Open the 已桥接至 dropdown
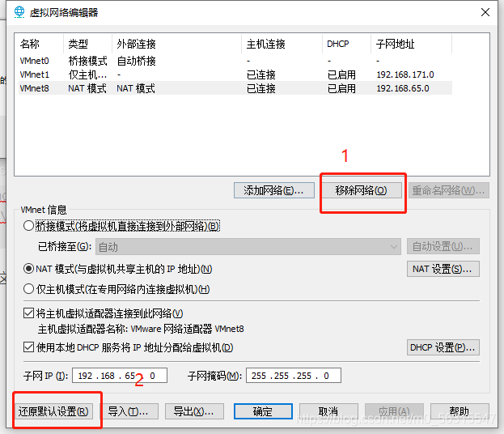The height and width of the screenshot is (434, 504). tap(248, 247)
